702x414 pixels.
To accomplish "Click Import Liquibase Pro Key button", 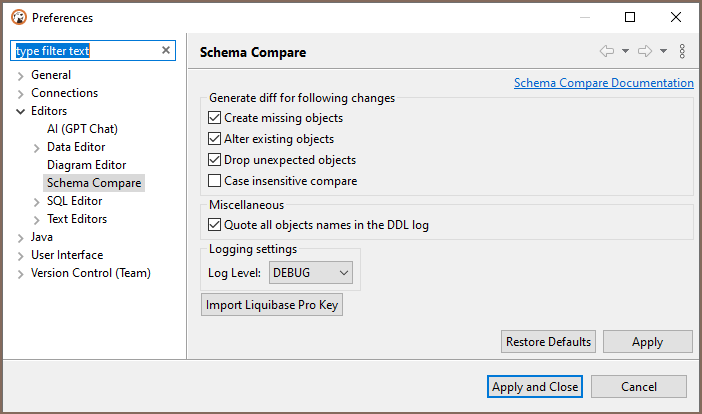I will 272,305.
